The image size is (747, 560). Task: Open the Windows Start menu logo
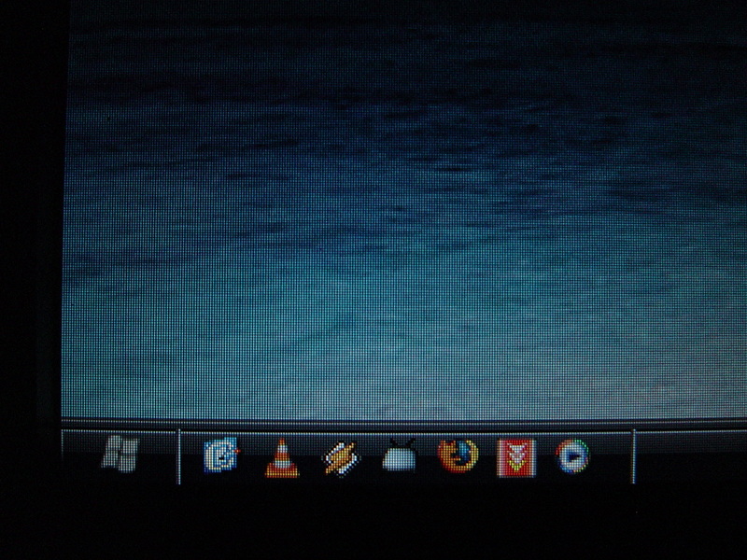tap(120, 455)
